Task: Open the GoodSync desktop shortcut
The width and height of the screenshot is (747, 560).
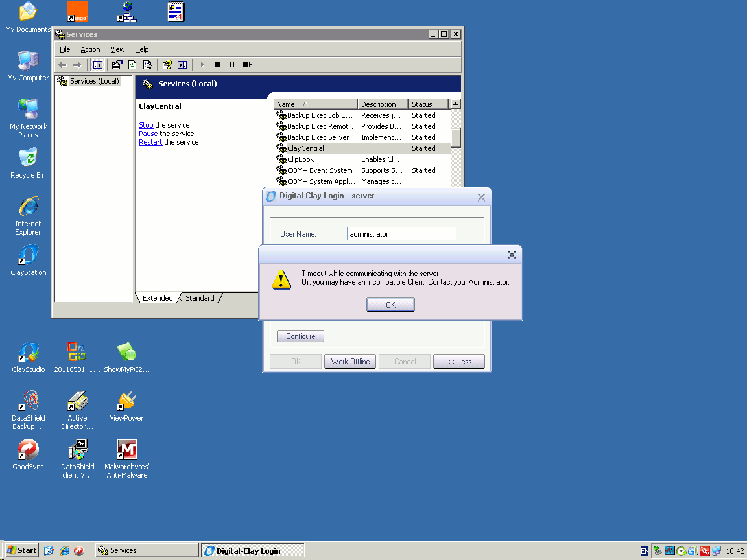Action: point(28,455)
